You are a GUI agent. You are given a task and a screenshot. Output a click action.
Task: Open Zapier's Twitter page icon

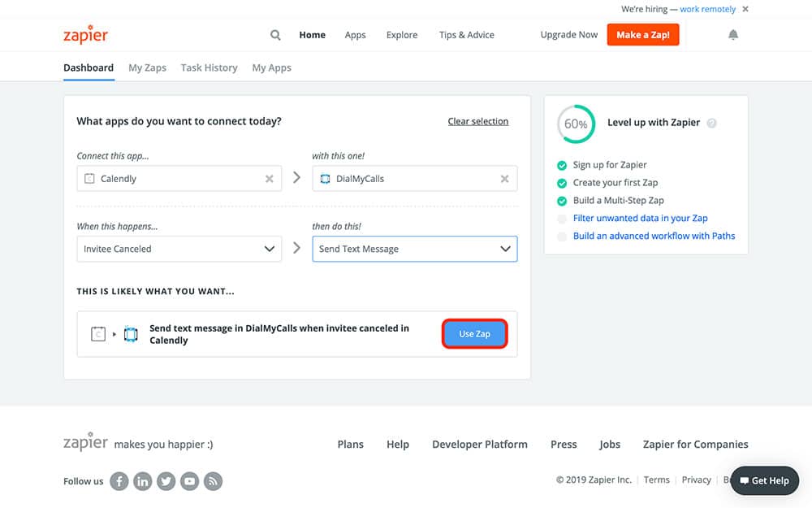click(x=166, y=481)
